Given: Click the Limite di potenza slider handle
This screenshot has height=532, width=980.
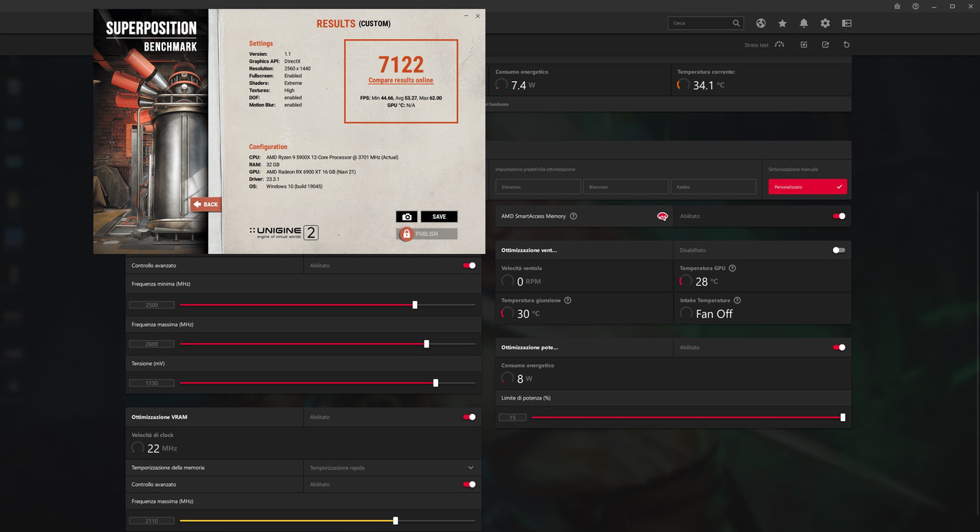Looking at the screenshot, I should 843,417.
